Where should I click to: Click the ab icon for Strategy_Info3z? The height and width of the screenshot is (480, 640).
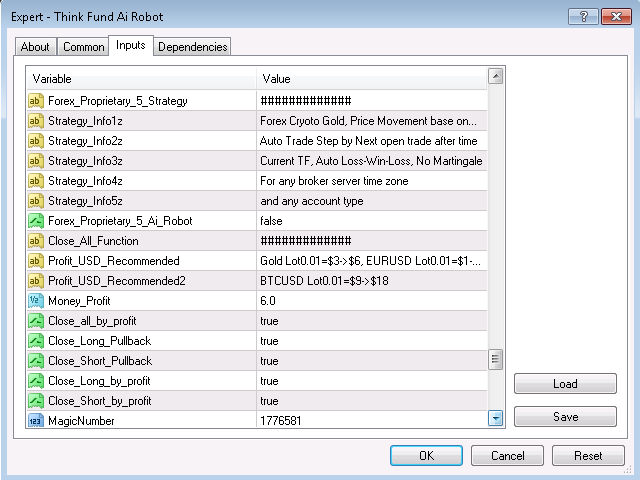click(x=36, y=161)
